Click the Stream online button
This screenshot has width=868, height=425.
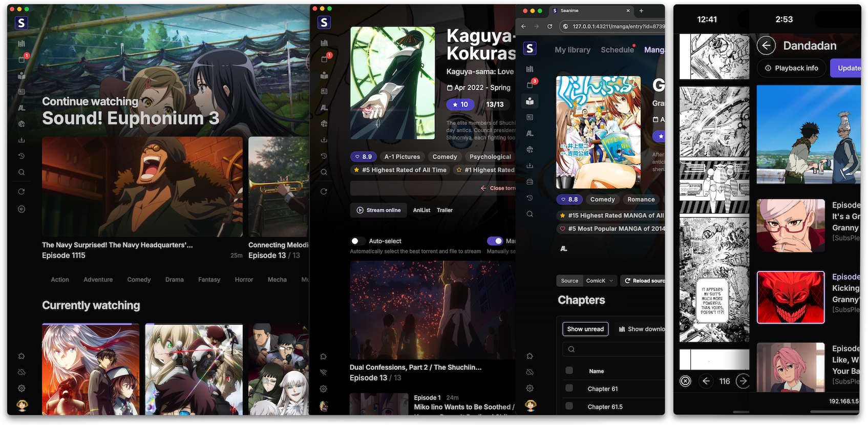378,210
